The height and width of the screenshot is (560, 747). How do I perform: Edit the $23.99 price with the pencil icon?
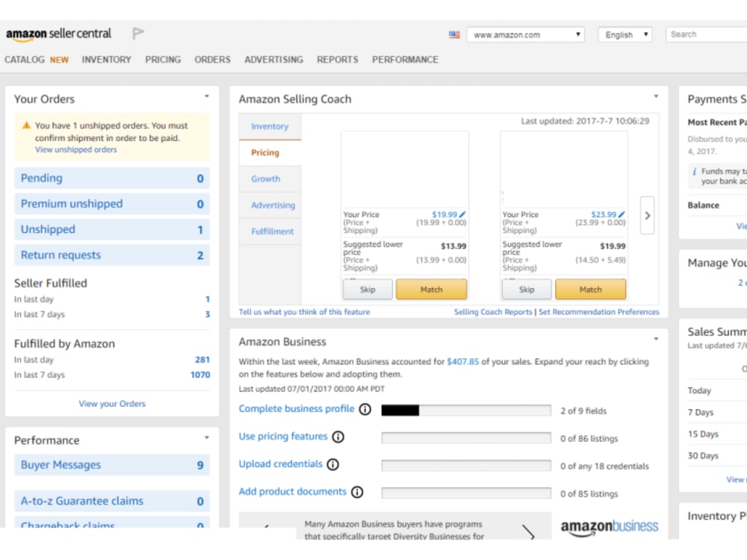tap(622, 214)
